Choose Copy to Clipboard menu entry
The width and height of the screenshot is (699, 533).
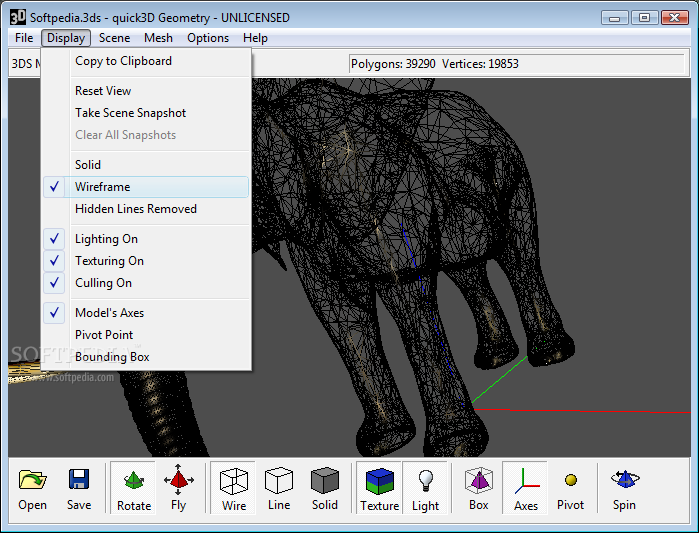[x=146, y=61]
